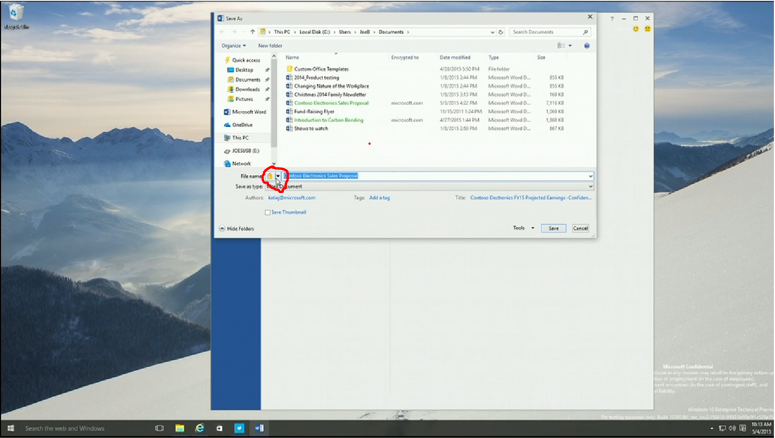Click the New folder button
Viewport: 775px width, 438px height.
[270, 45]
